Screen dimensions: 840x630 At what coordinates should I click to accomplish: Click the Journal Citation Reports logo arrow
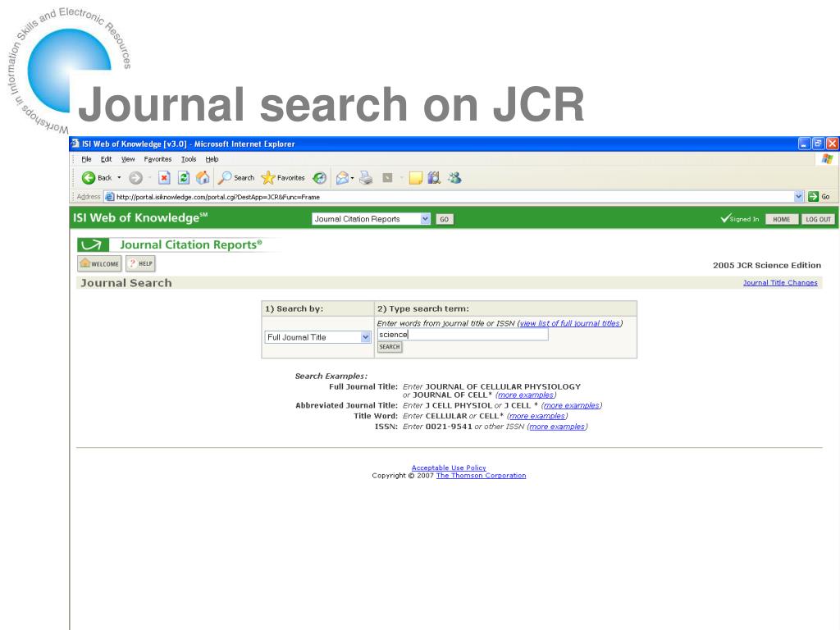tap(94, 244)
